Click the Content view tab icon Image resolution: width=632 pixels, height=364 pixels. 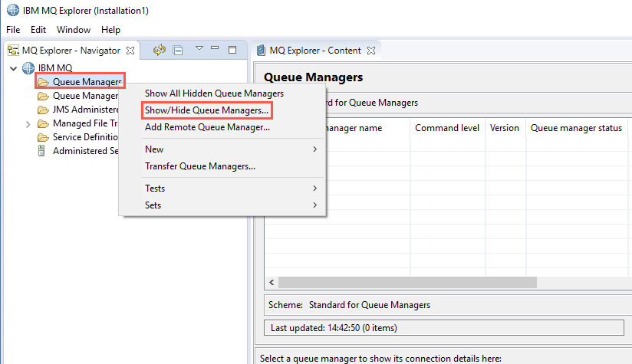click(262, 51)
